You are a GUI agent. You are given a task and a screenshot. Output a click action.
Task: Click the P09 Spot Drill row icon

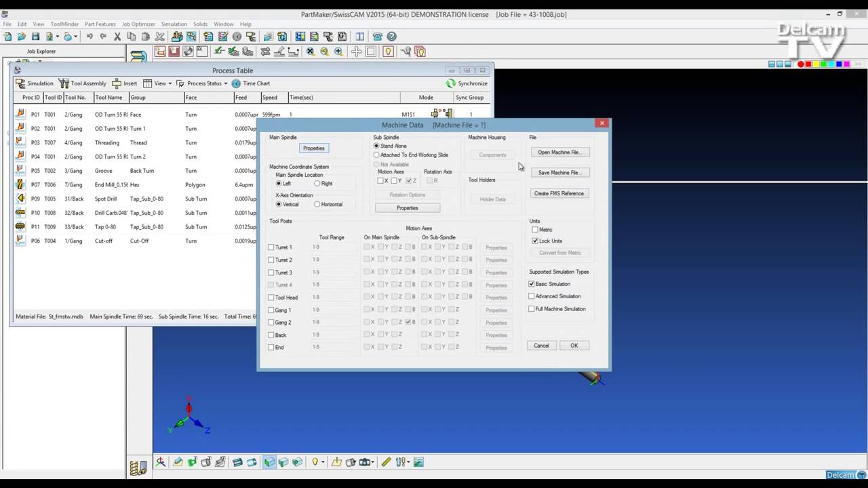(x=20, y=199)
